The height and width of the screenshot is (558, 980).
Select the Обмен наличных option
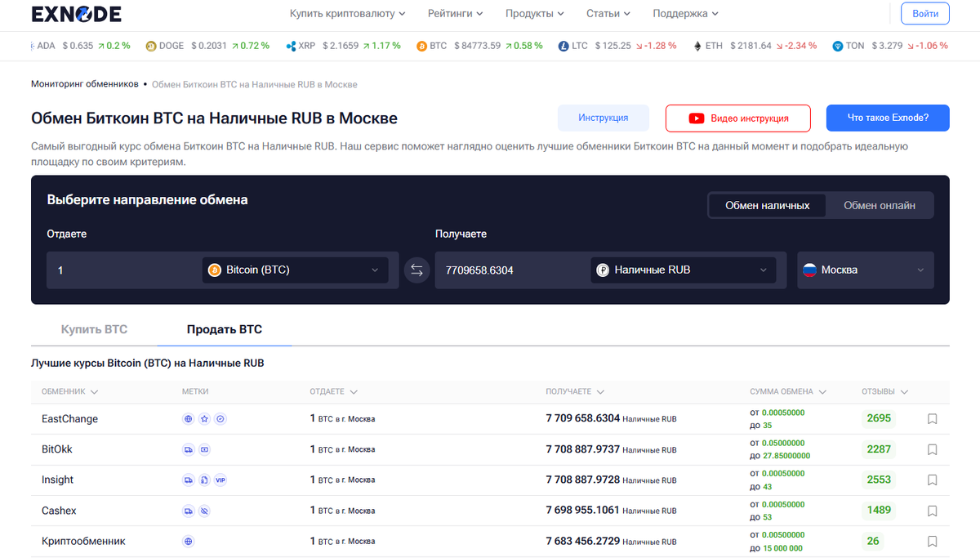766,205
